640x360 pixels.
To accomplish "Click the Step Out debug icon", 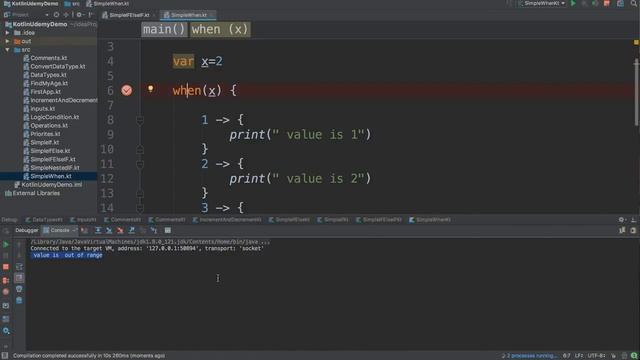I will pyautogui.click(x=131, y=231).
